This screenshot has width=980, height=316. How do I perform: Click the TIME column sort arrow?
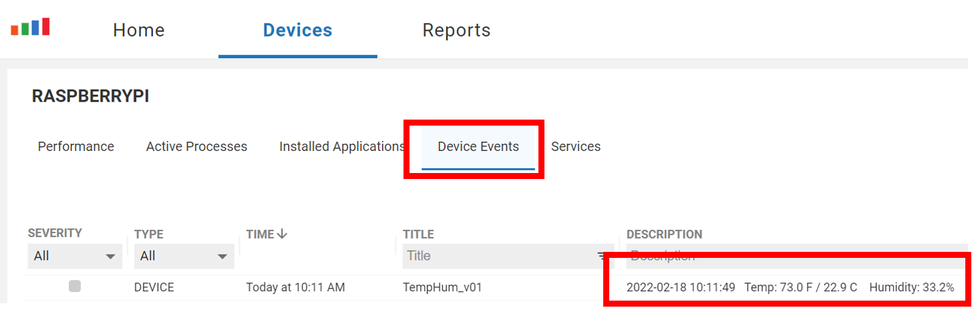[282, 234]
